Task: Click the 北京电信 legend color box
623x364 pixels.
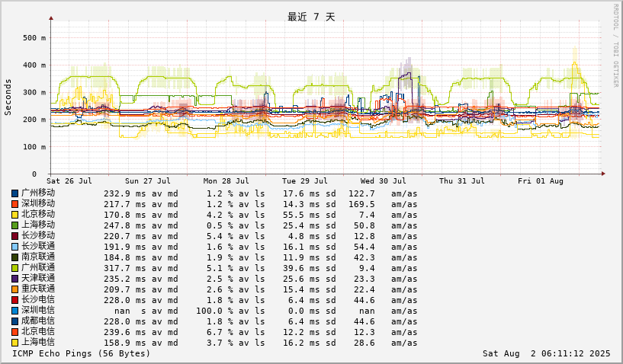Action: 14,333
